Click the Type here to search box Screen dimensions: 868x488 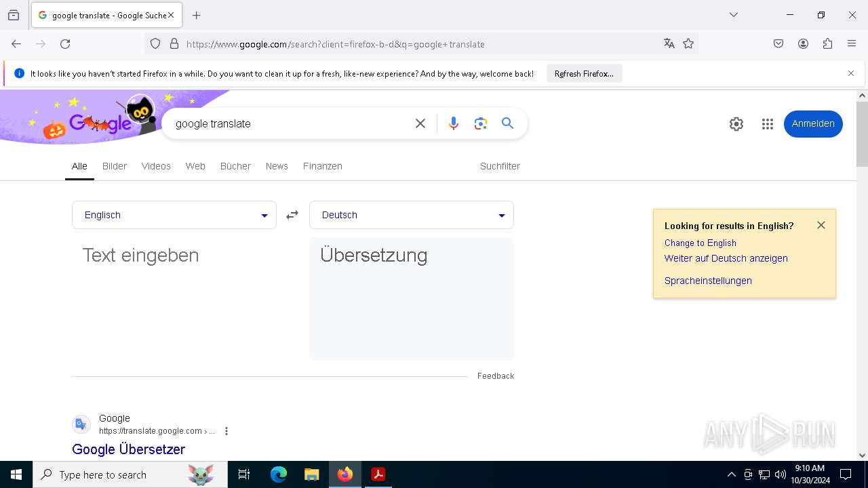130,474
